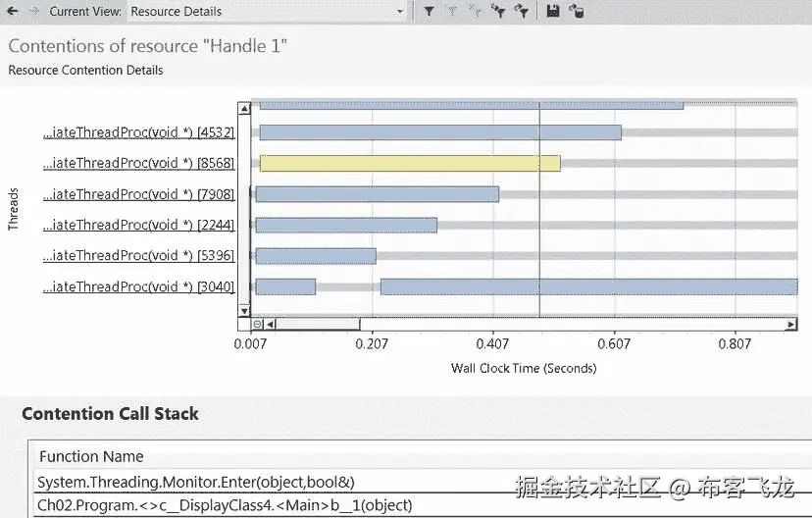Open thread link ending [8568]

pyautogui.click(x=139, y=163)
